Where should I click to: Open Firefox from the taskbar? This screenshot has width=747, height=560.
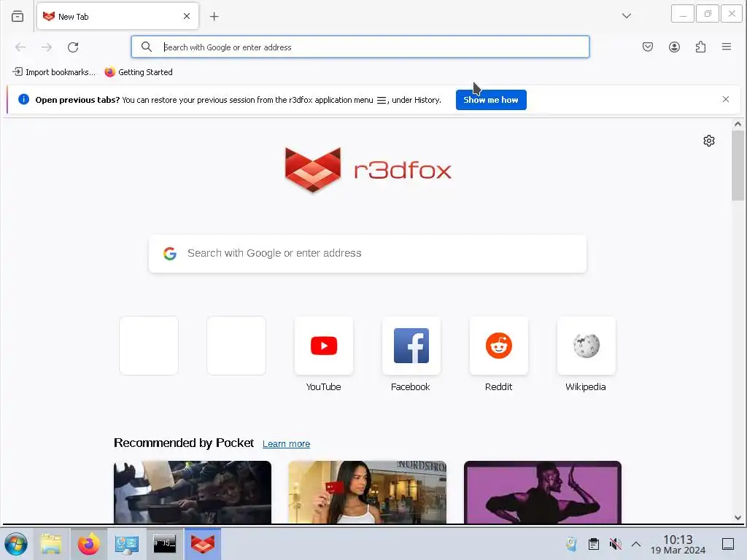(x=88, y=544)
